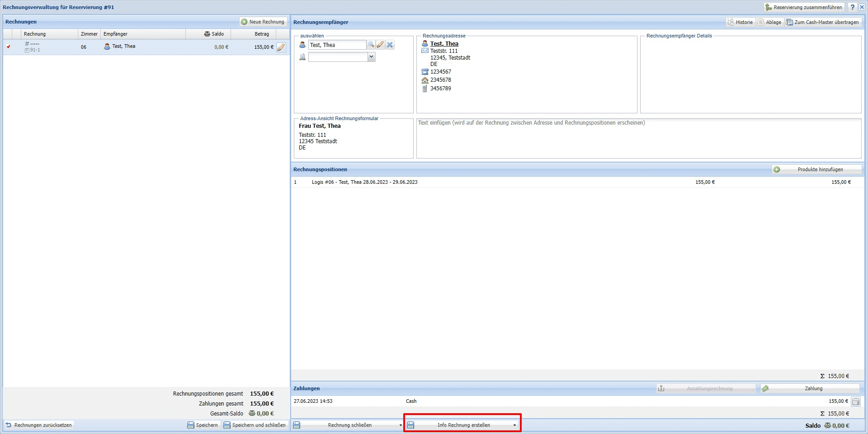This screenshot has height=434, width=868.
Task: Click Neue Rechnung button
Action: pyautogui.click(x=263, y=22)
